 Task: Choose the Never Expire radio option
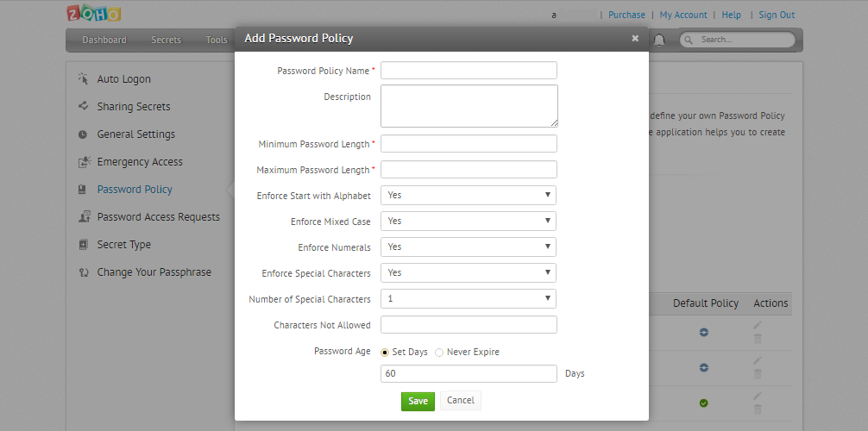point(439,353)
